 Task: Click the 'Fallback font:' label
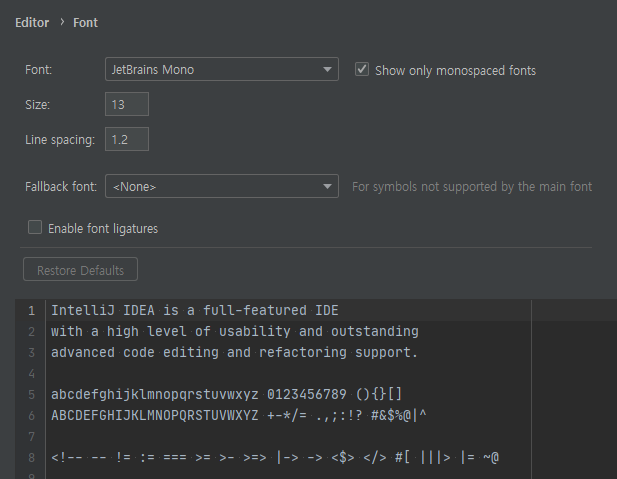click(x=61, y=187)
